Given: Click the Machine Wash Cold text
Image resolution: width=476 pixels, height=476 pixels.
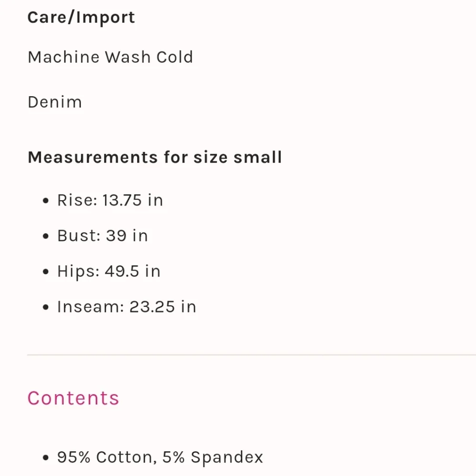Looking at the screenshot, I should pyautogui.click(x=110, y=57).
